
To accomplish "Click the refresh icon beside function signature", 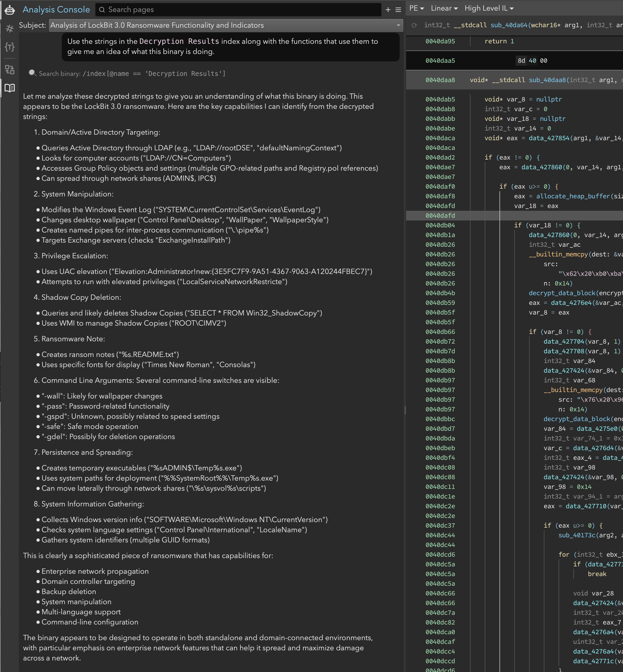I will tap(414, 25).
